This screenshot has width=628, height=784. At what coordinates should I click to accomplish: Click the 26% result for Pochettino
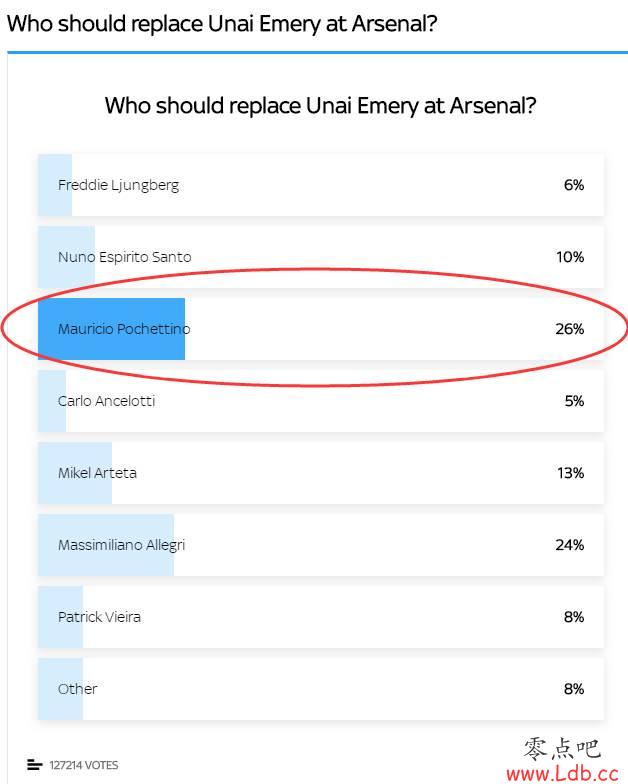570,329
